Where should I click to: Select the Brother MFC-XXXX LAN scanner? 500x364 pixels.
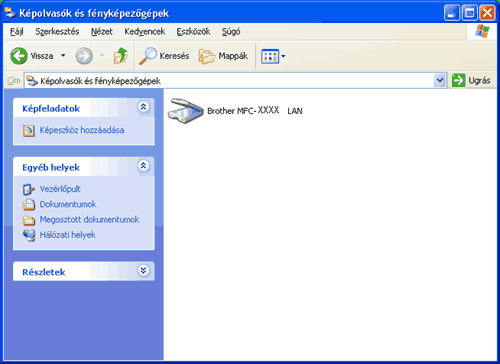235,111
